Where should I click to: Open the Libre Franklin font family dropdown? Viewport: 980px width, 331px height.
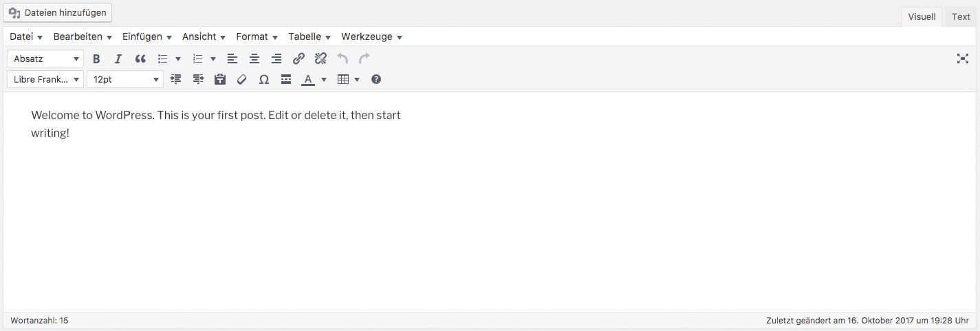45,79
